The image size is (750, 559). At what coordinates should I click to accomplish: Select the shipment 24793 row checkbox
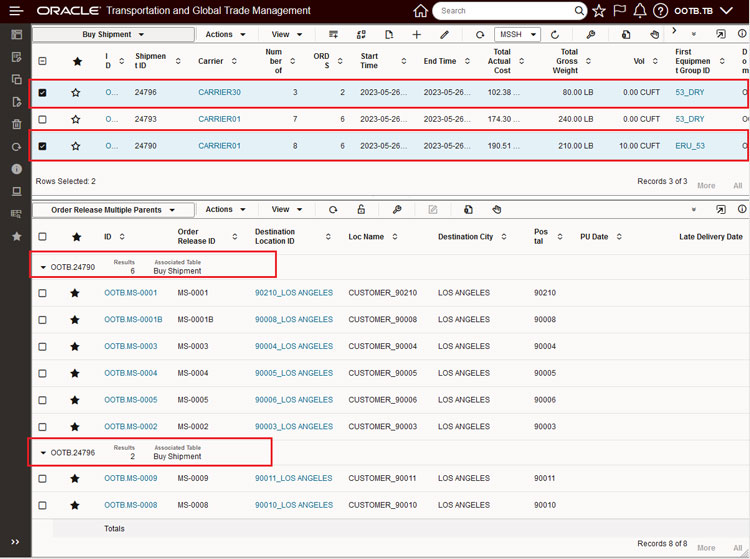pyautogui.click(x=42, y=120)
